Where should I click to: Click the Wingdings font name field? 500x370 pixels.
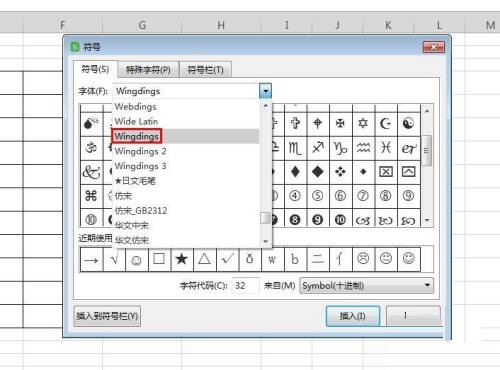[186, 91]
